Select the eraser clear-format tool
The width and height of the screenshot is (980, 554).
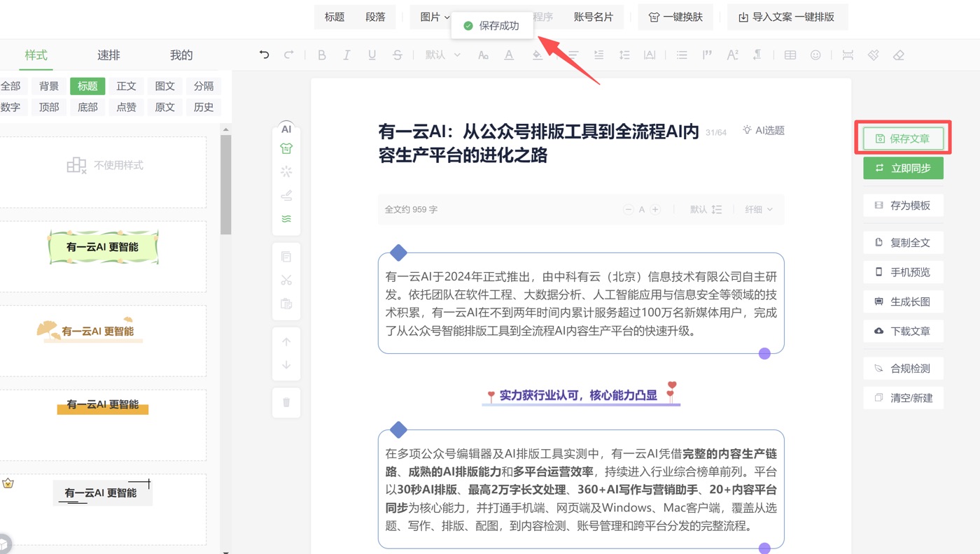(899, 55)
